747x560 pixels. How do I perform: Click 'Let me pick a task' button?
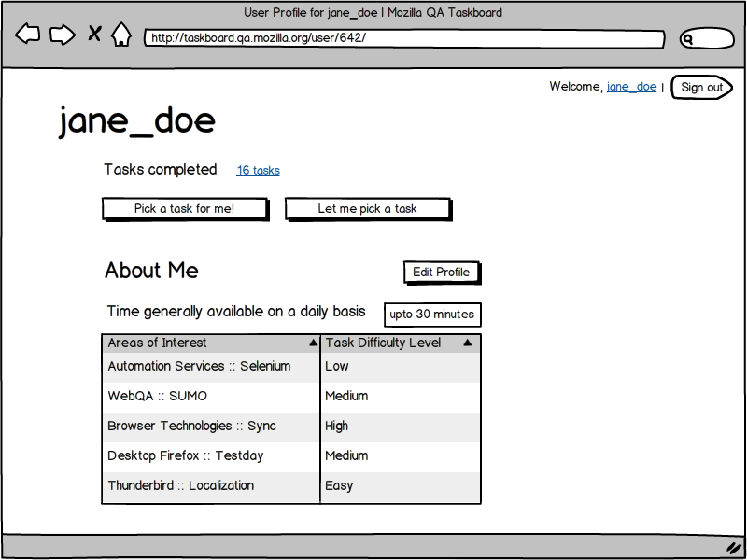(368, 209)
